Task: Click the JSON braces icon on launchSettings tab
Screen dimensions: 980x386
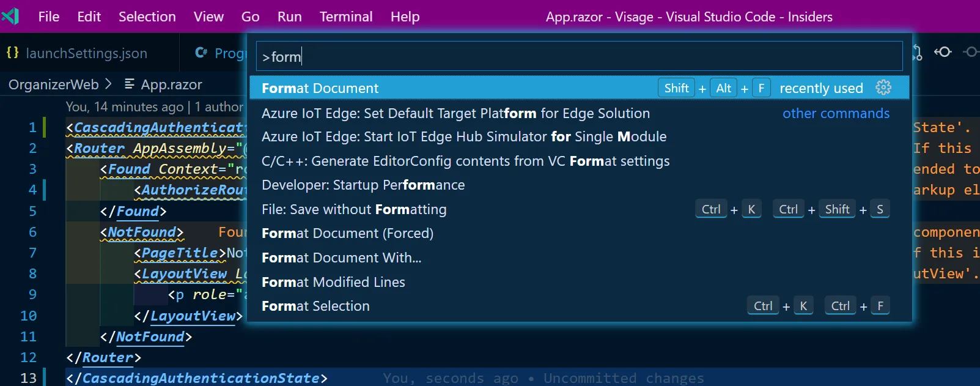Action: (12, 53)
